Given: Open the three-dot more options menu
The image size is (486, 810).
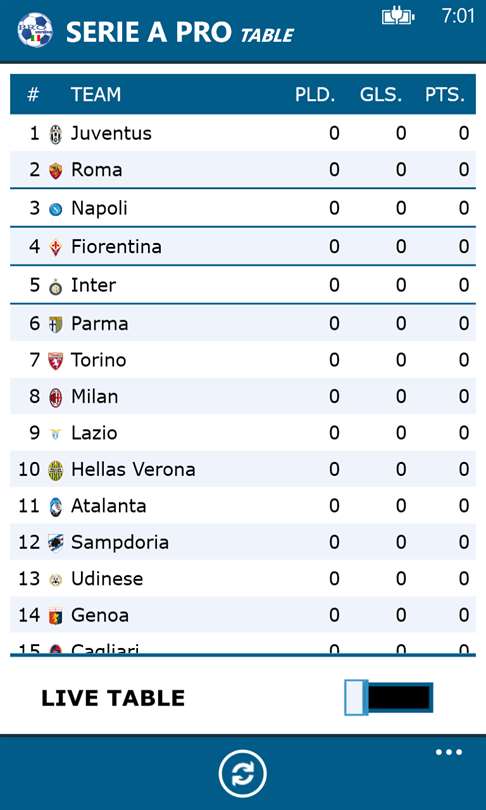Looking at the screenshot, I should (x=448, y=752).
